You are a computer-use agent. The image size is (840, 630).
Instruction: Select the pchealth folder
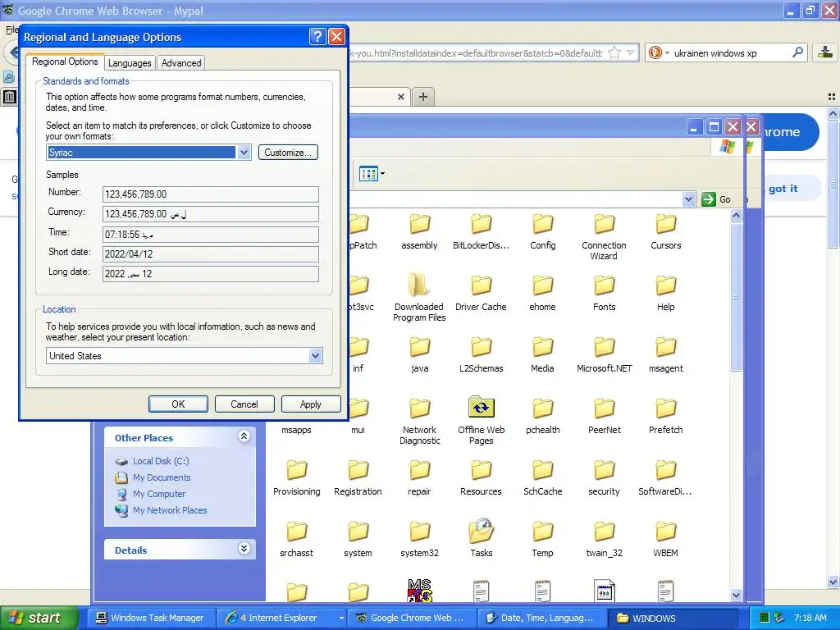coord(543,416)
